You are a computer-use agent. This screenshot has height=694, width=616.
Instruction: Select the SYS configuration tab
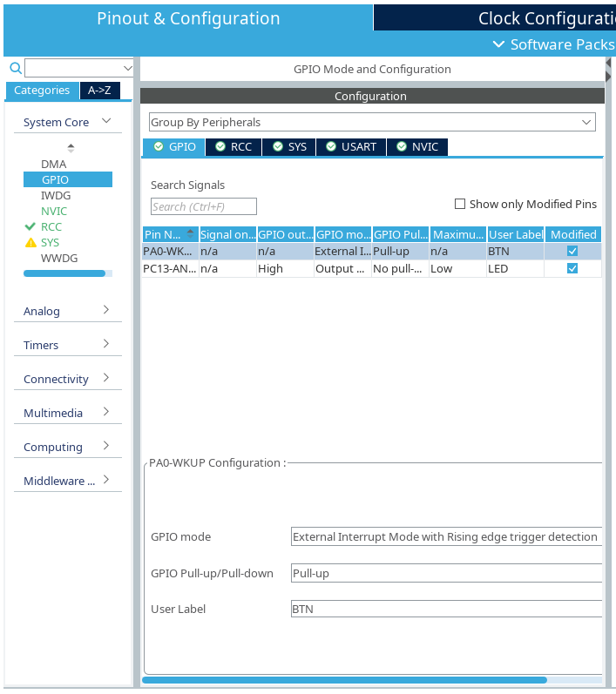tap(289, 147)
